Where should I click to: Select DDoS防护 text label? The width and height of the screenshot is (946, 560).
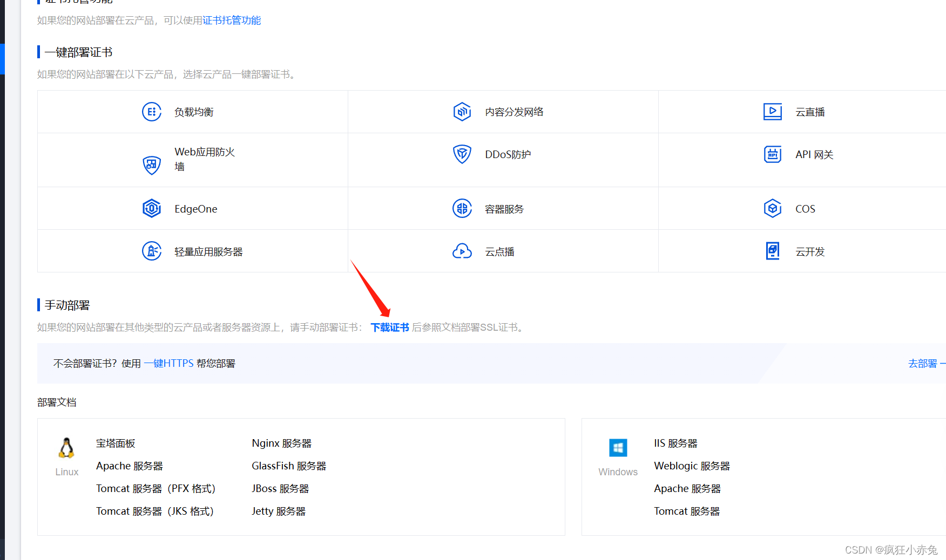[x=508, y=155]
